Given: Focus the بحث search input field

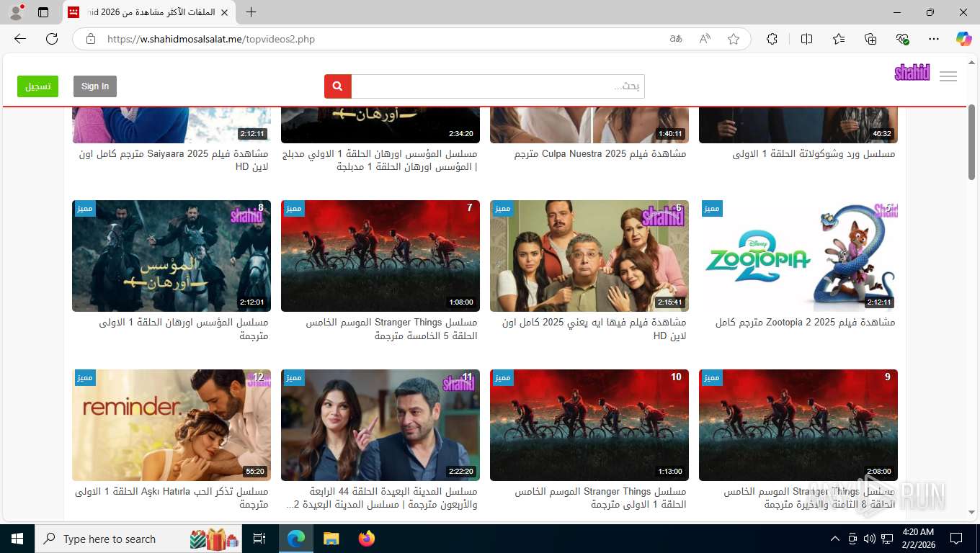Looking at the screenshot, I should click(497, 86).
